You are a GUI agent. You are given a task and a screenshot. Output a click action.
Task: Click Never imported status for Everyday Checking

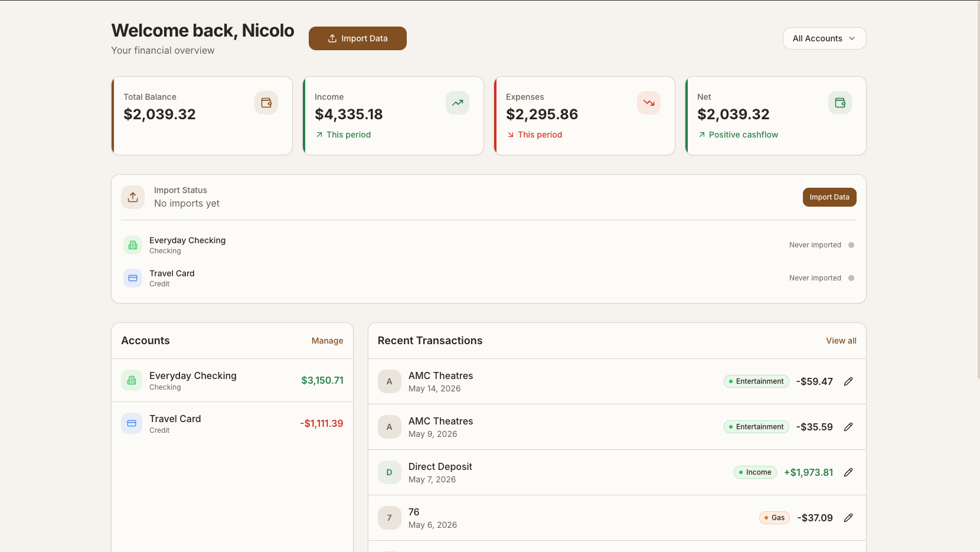click(815, 245)
